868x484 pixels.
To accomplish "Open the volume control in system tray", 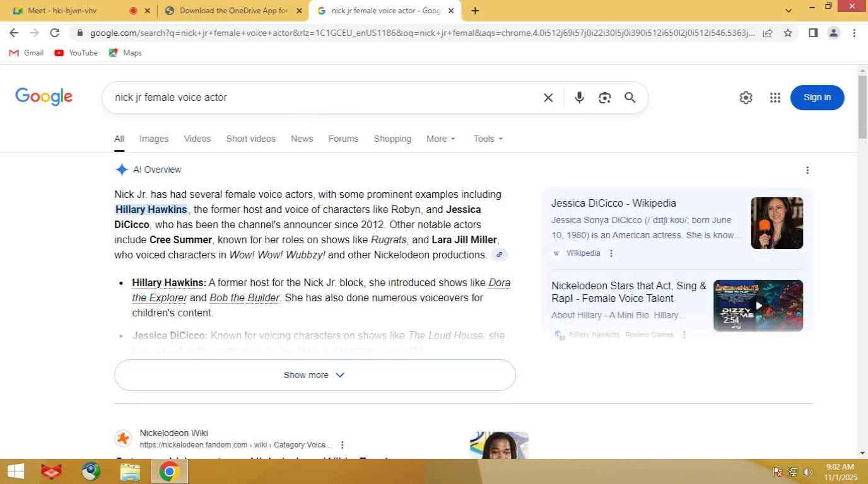I will pos(808,472).
